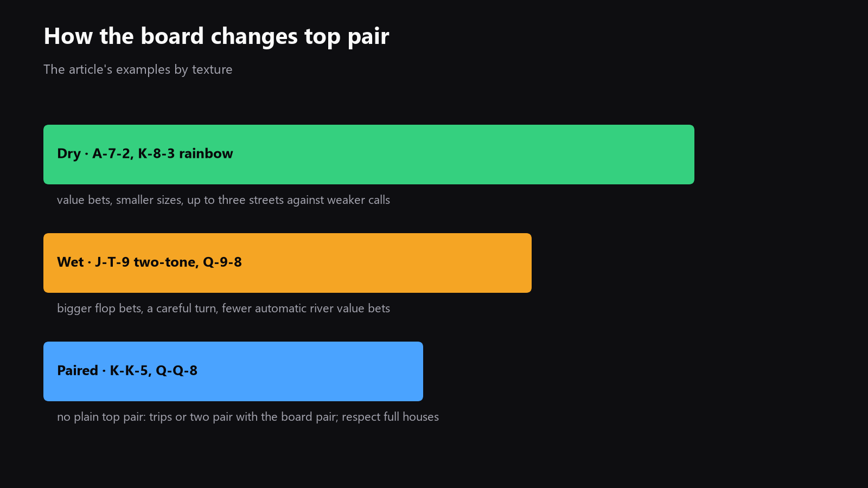
Task: Click the green Dry texture bar
Action: 369,155
